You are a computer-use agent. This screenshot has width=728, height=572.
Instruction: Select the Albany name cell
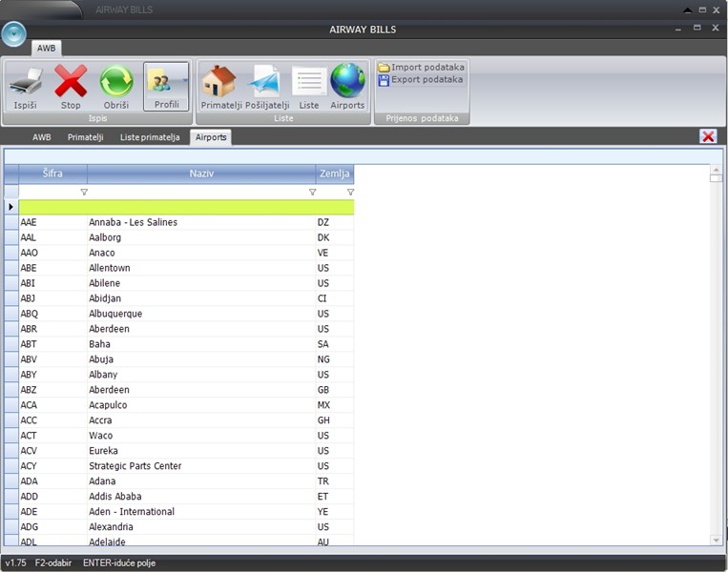click(x=201, y=375)
